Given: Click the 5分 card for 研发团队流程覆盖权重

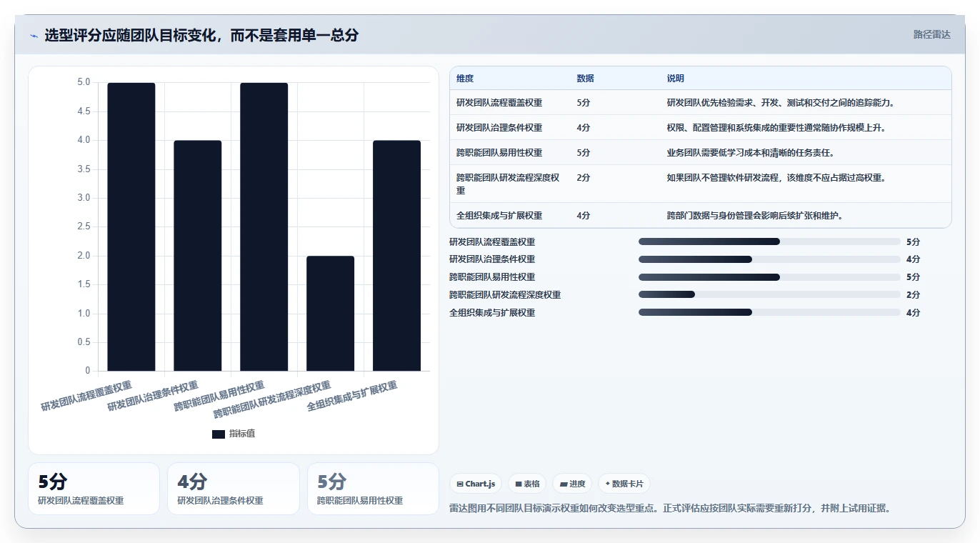Looking at the screenshot, I should coord(94,489).
